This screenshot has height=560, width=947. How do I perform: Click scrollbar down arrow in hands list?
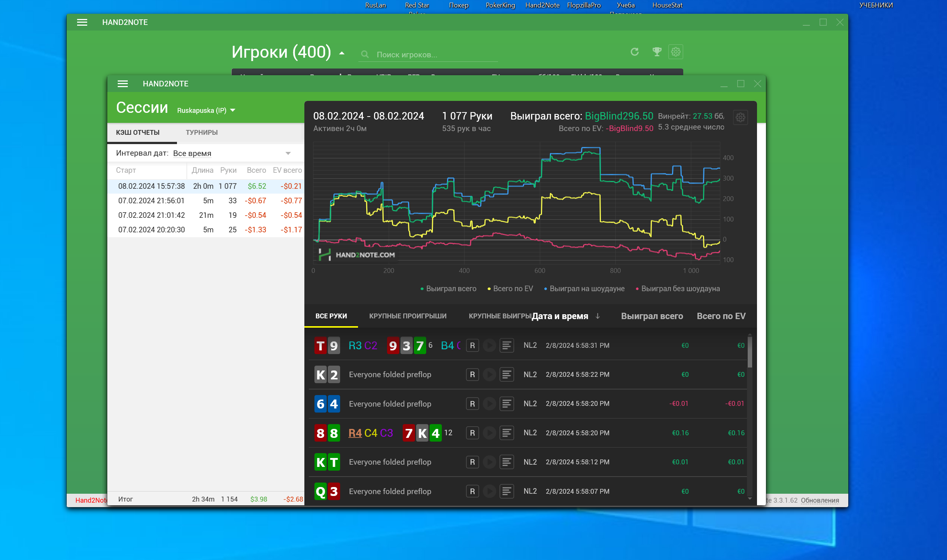(x=750, y=499)
